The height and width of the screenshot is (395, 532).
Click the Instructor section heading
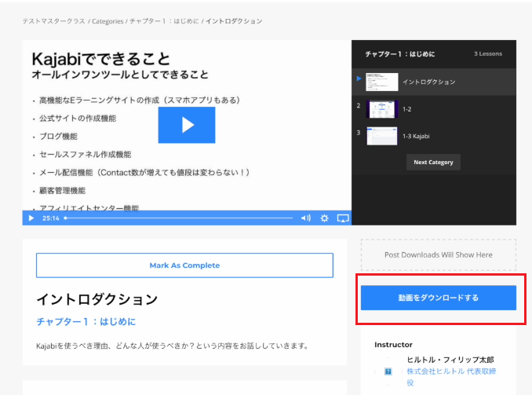393,345
